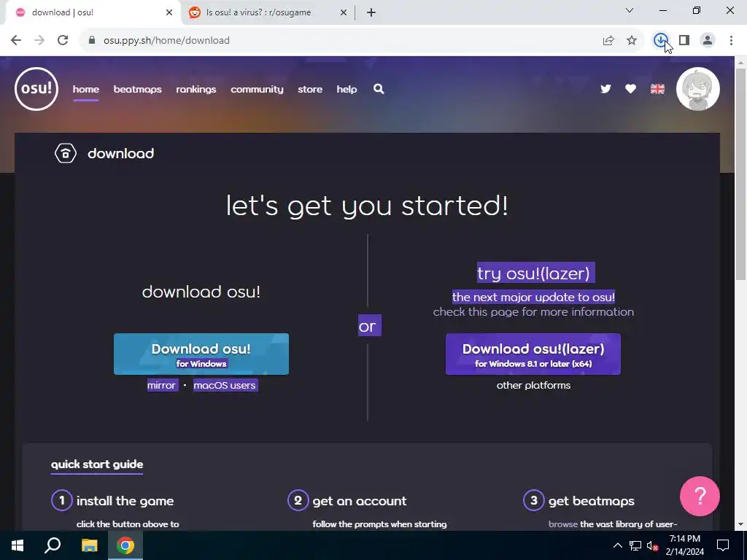Expand the tab search chevron
747x560 pixels.
pos(630,10)
